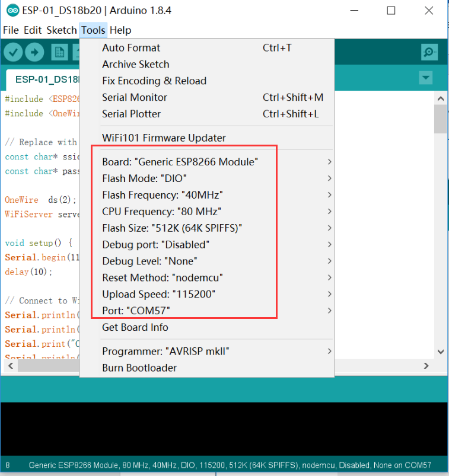
Task: Open Serial Monitor magnifier icon in toolbar
Action: point(429,52)
